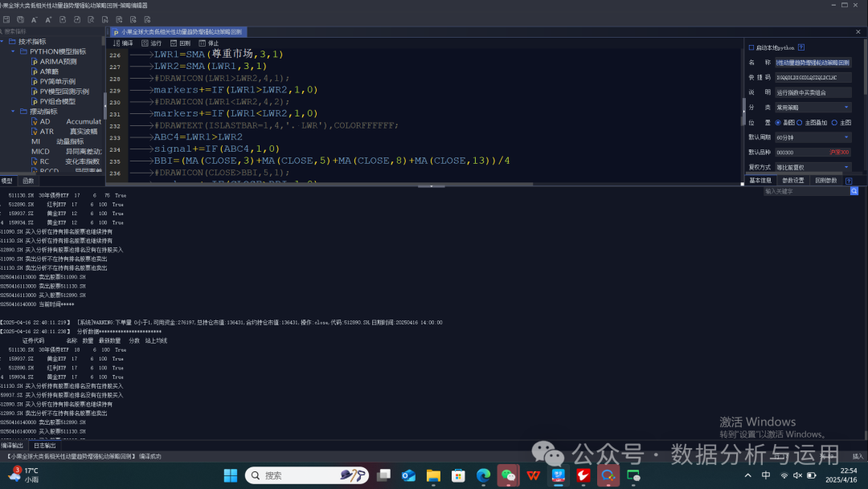Click the 运行 run button

pyautogui.click(x=152, y=43)
